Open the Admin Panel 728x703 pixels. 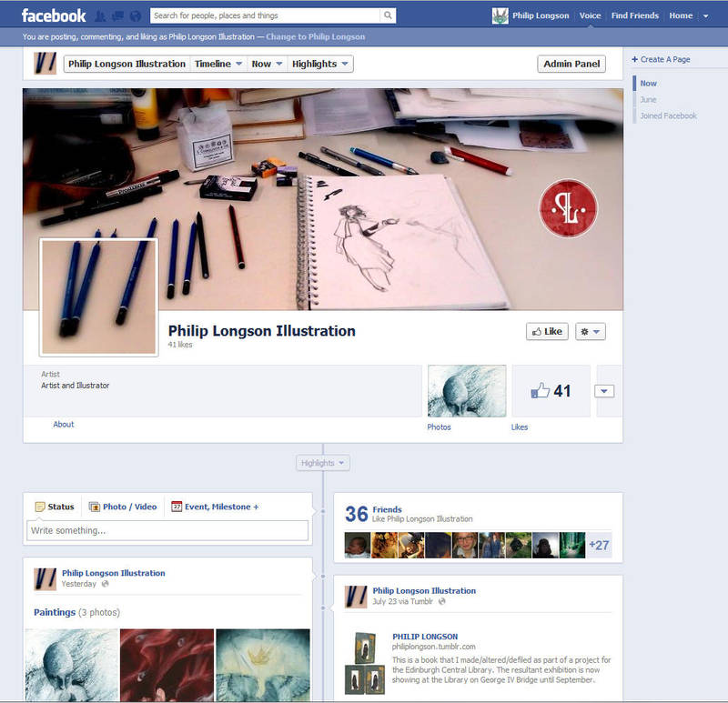[571, 64]
